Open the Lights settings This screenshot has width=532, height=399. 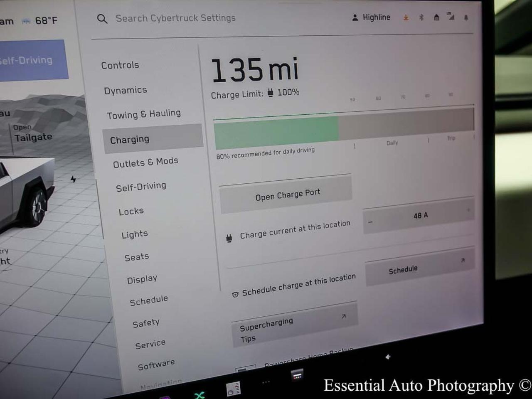pos(135,234)
